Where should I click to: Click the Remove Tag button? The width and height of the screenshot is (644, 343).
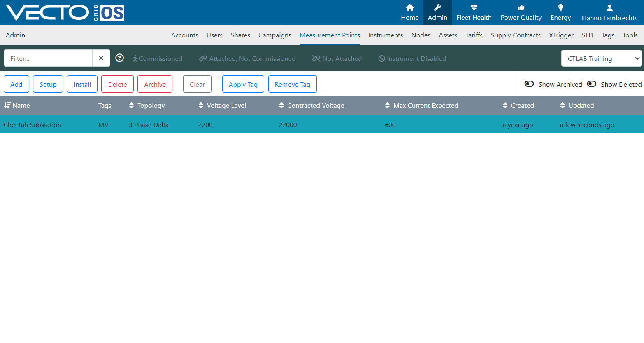tap(293, 84)
